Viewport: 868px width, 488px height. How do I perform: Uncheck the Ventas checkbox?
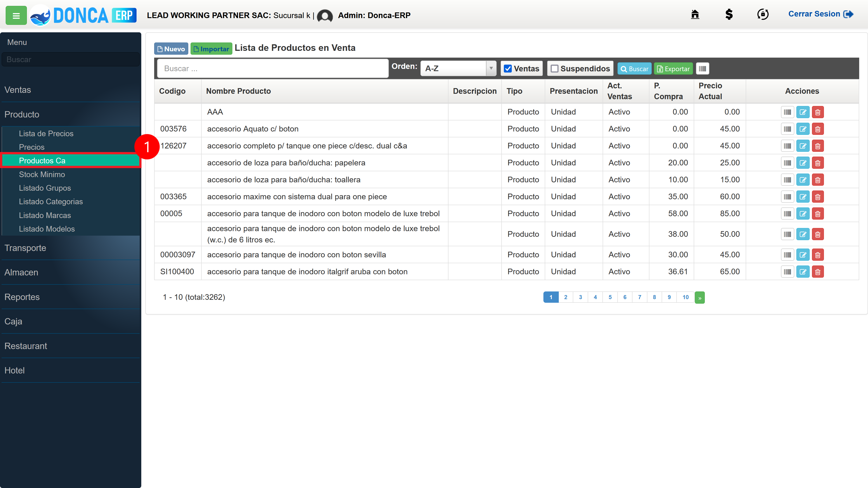point(508,69)
